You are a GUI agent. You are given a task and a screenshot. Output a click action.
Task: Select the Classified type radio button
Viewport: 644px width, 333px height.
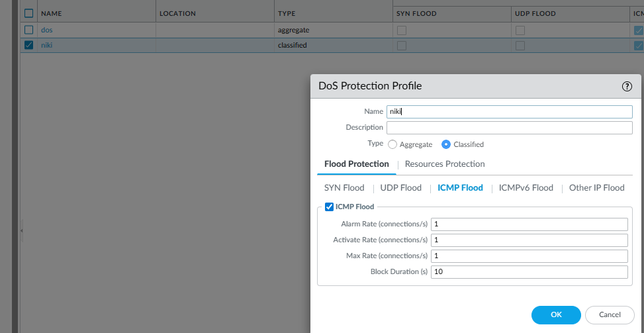point(446,144)
